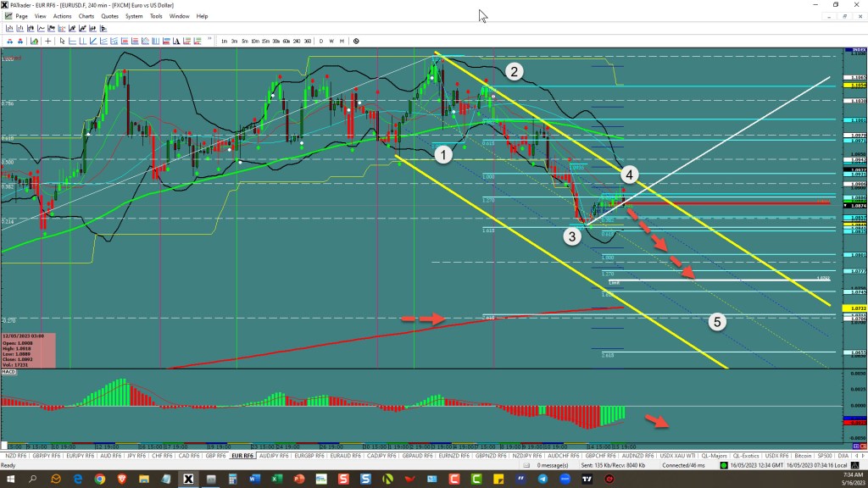Click the clock icon after timeframe buttons

pyautogui.click(x=356, y=41)
